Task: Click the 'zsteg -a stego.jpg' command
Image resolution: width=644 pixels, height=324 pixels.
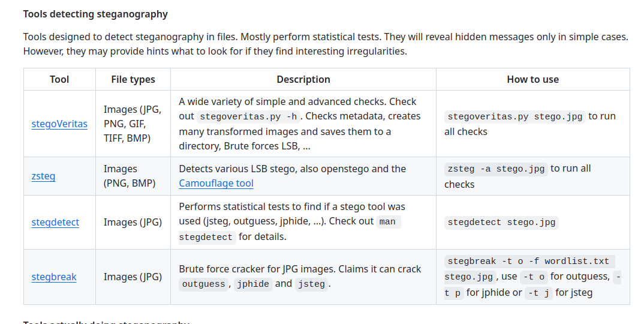Action: point(496,169)
